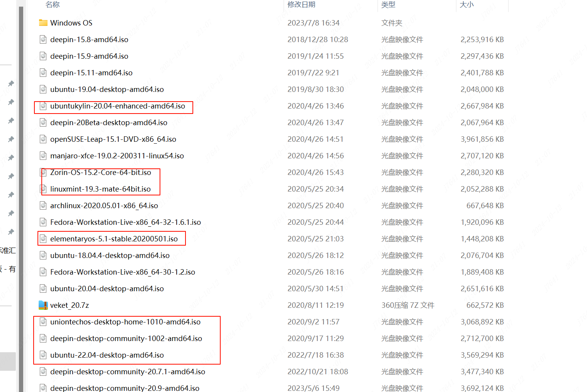Select the ubuntukylin-20.04-enhanced ISO file icon
The width and height of the screenshot is (587, 392).
[43, 106]
